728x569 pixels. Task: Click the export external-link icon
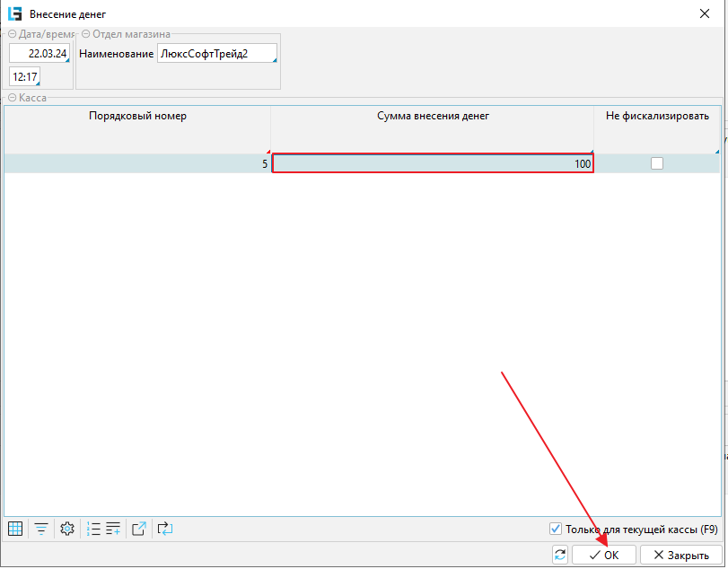(x=139, y=529)
